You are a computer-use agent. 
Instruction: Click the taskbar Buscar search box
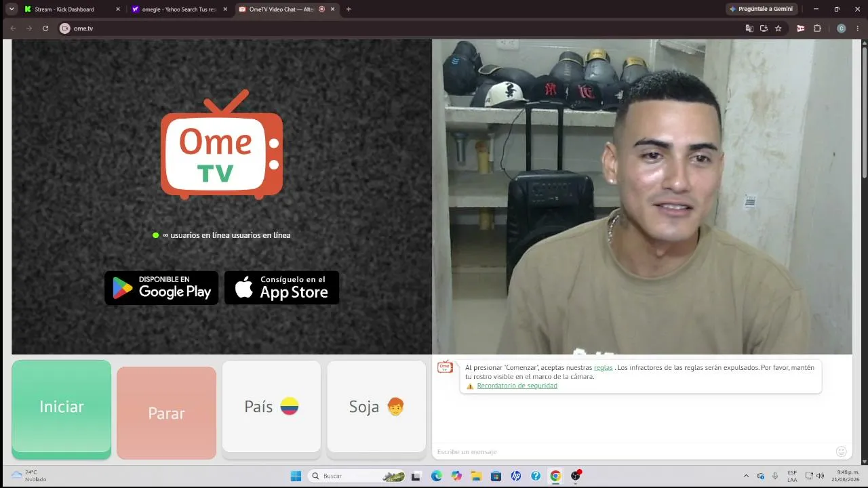[x=357, y=476]
